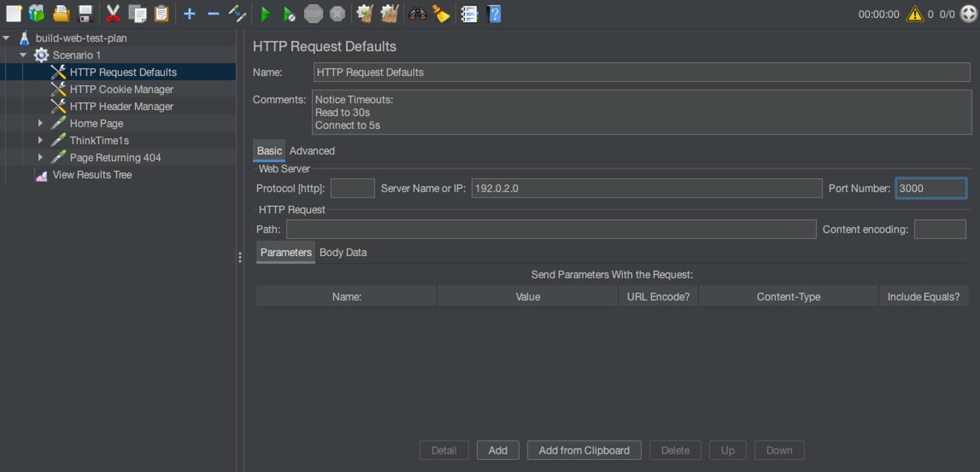This screenshot has width=980, height=472.
Task: Click the Port Number field
Action: pos(931,188)
